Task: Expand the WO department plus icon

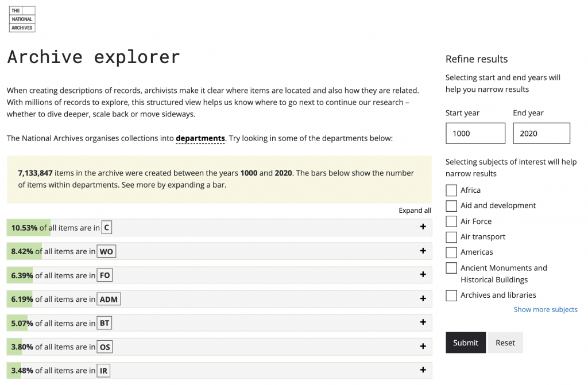Action: pos(423,251)
